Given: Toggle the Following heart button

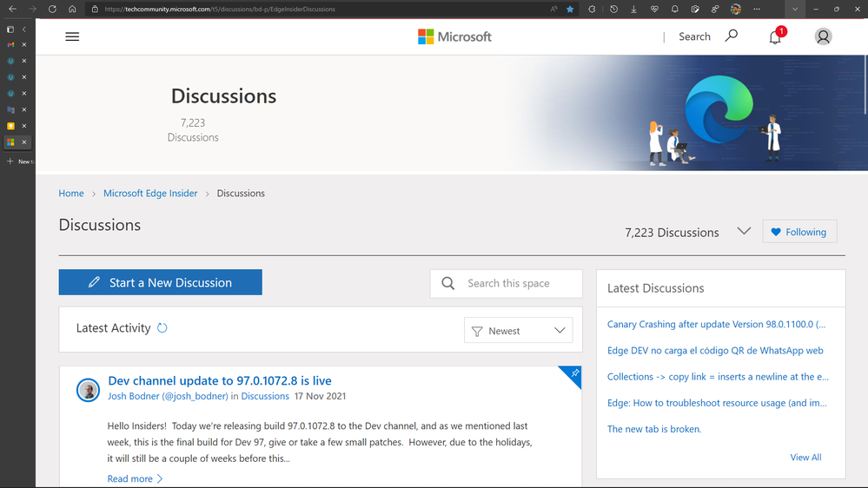Looking at the screenshot, I should pyautogui.click(x=799, y=231).
